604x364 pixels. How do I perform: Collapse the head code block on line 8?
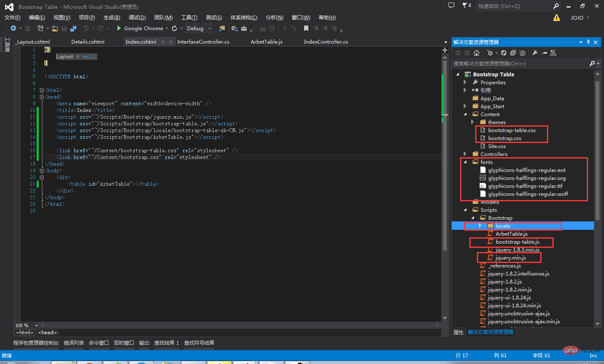pyautogui.click(x=42, y=97)
